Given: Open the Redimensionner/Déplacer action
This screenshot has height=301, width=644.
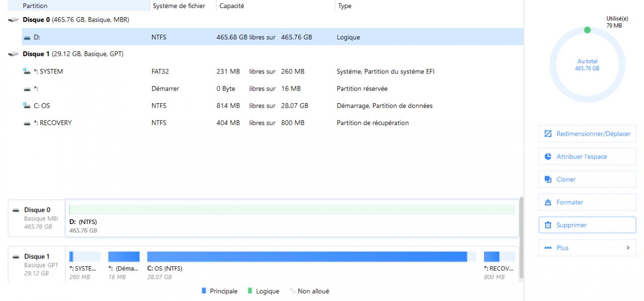Looking at the screenshot, I should click(587, 134).
